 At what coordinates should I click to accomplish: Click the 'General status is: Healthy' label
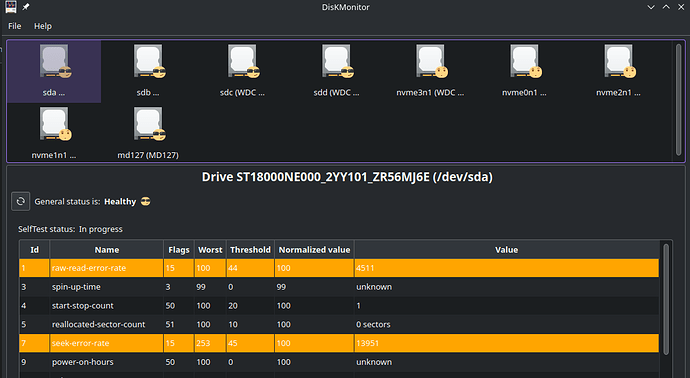tap(85, 202)
